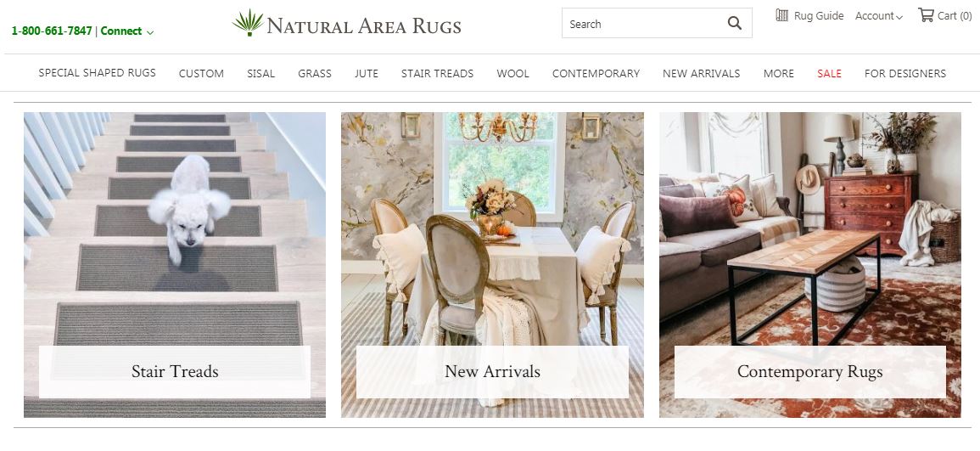This screenshot has height=451, width=980.
Task: Expand the Connect dropdown chevron
Action: tap(150, 32)
